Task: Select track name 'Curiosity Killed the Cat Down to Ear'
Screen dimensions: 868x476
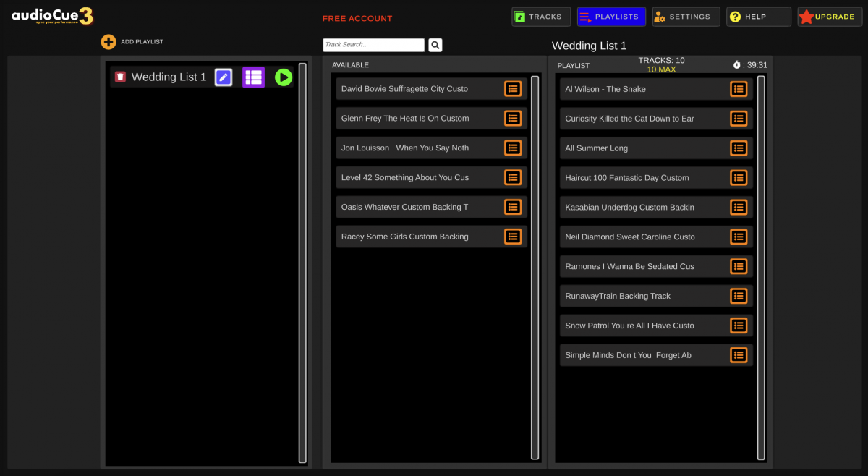Action: pyautogui.click(x=629, y=119)
